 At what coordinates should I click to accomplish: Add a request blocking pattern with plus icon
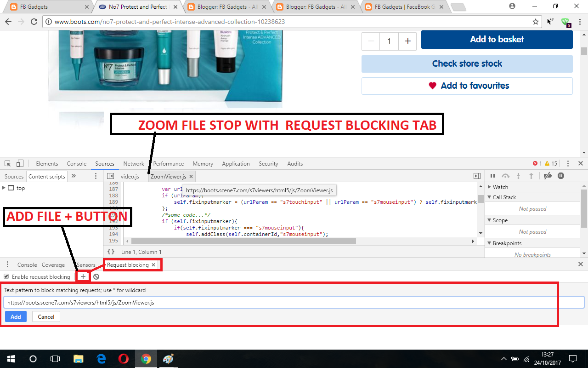tap(83, 276)
